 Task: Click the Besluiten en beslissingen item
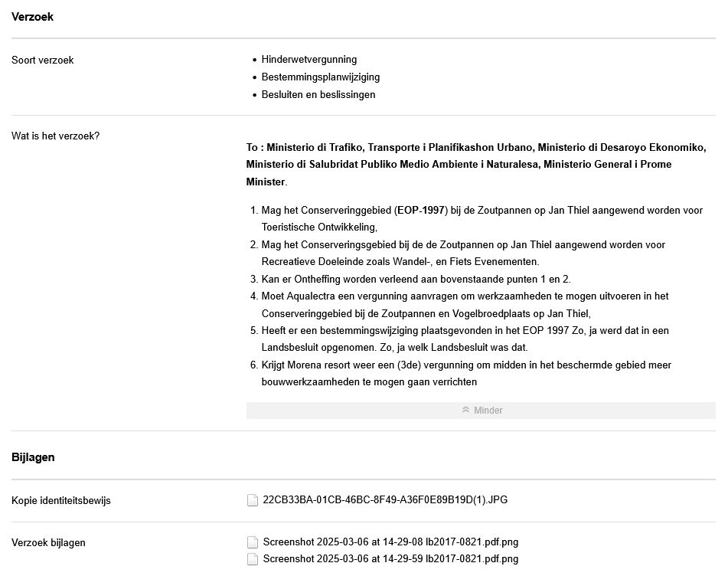(x=318, y=95)
